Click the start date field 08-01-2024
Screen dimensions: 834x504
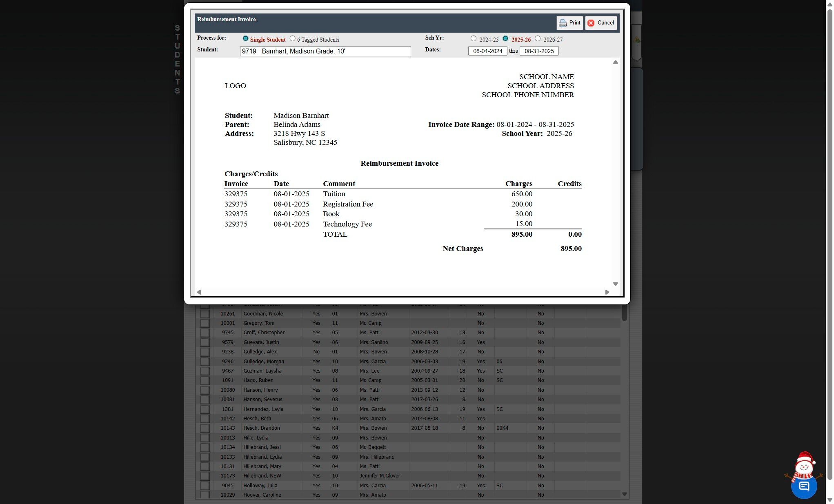[487, 51]
